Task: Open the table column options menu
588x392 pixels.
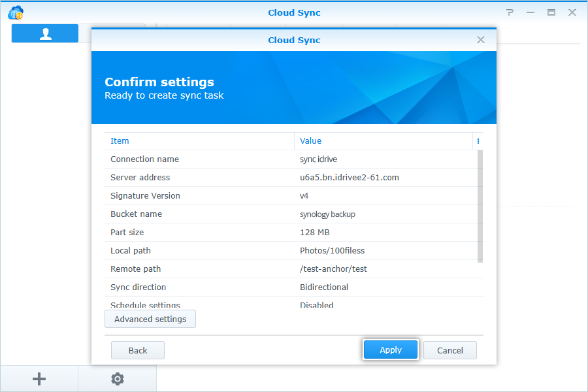Action: pyautogui.click(x=478, y=141)
